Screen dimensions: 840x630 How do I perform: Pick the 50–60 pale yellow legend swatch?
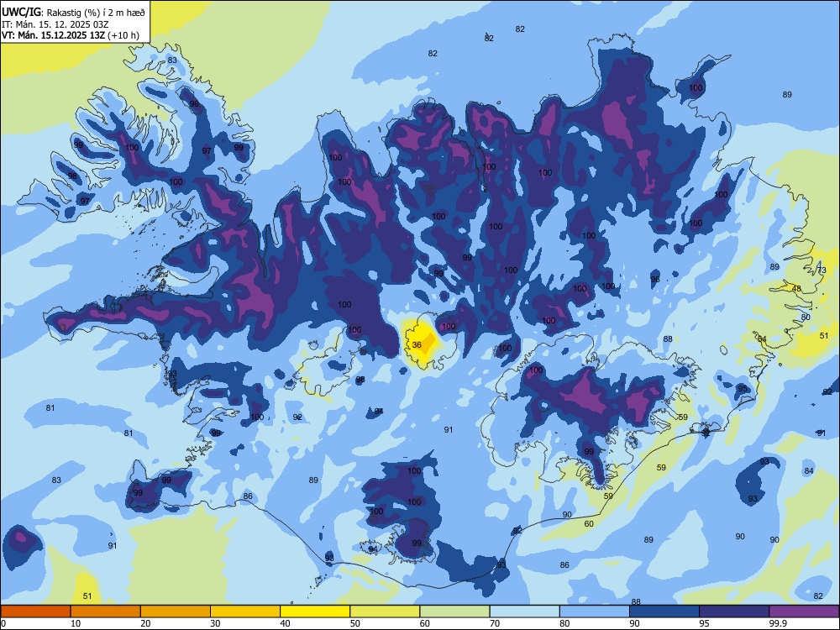coord(385,612)
